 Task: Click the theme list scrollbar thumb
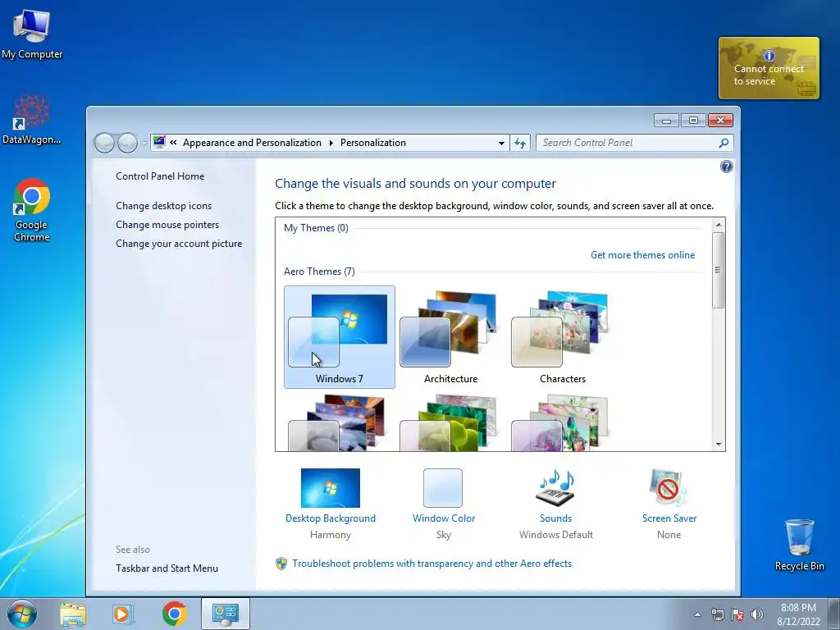coord(719,270)
